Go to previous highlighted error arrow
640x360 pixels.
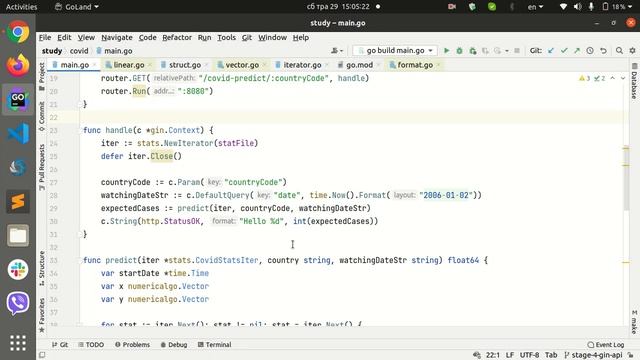point(613,78)
